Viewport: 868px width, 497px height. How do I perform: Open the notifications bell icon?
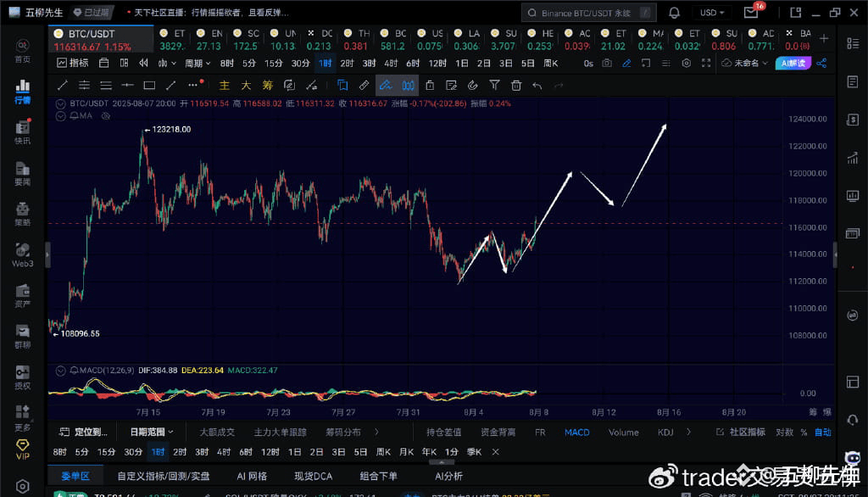click(674, 13)
